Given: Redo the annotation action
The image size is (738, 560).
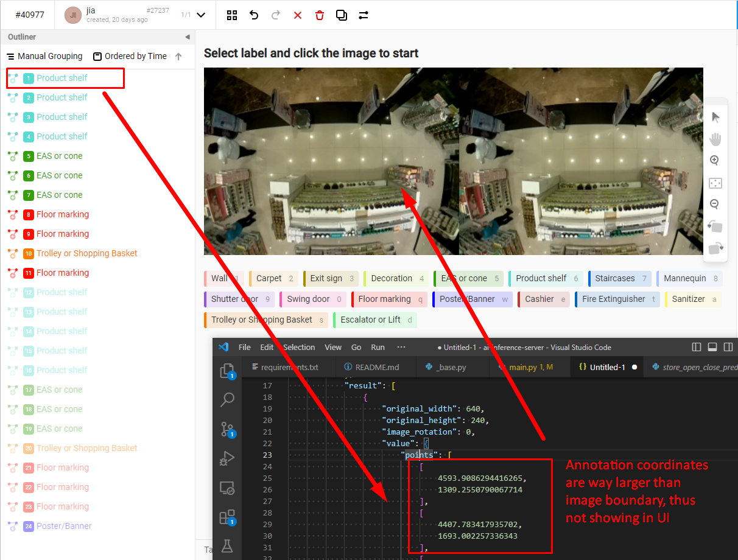Looking at the screenshot, I should 276,15.
